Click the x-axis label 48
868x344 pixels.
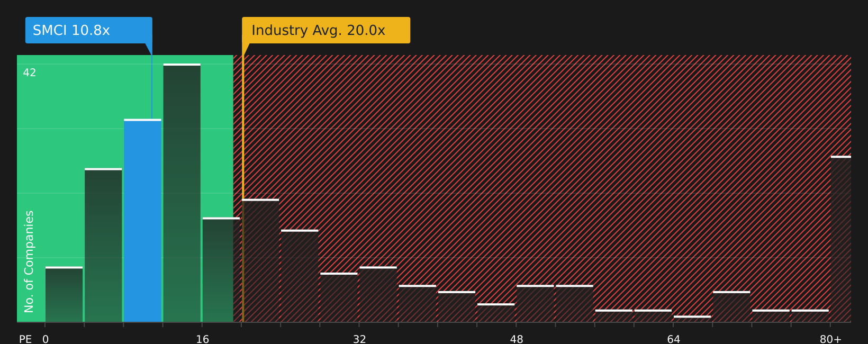click(517, 339)
